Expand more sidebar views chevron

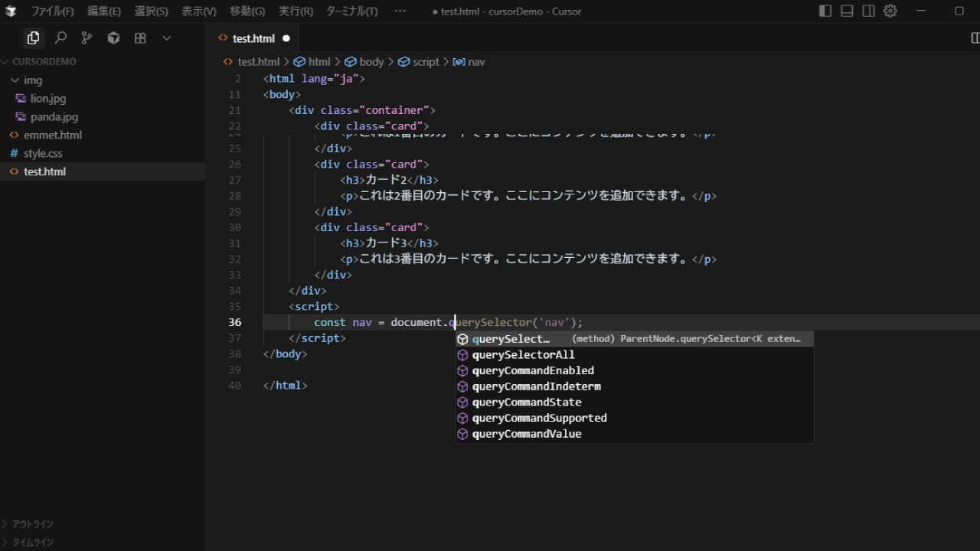click(x=167, y=38)
